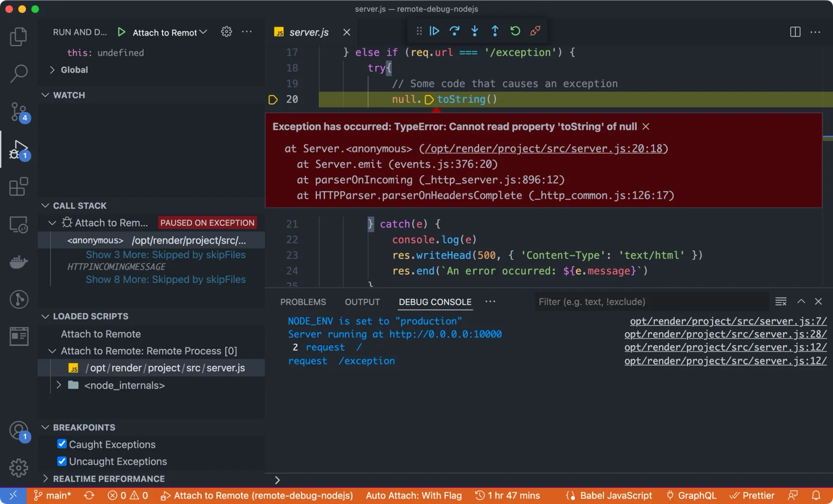The image size is (833, 504).
Task: Collapse the Loaded Scripts section
Action: (45, 316)
